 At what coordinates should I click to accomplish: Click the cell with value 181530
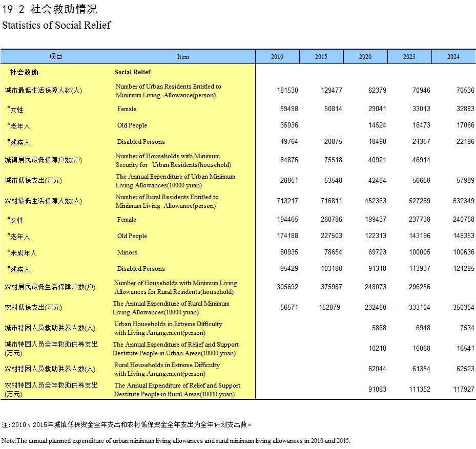coord(287,91)
